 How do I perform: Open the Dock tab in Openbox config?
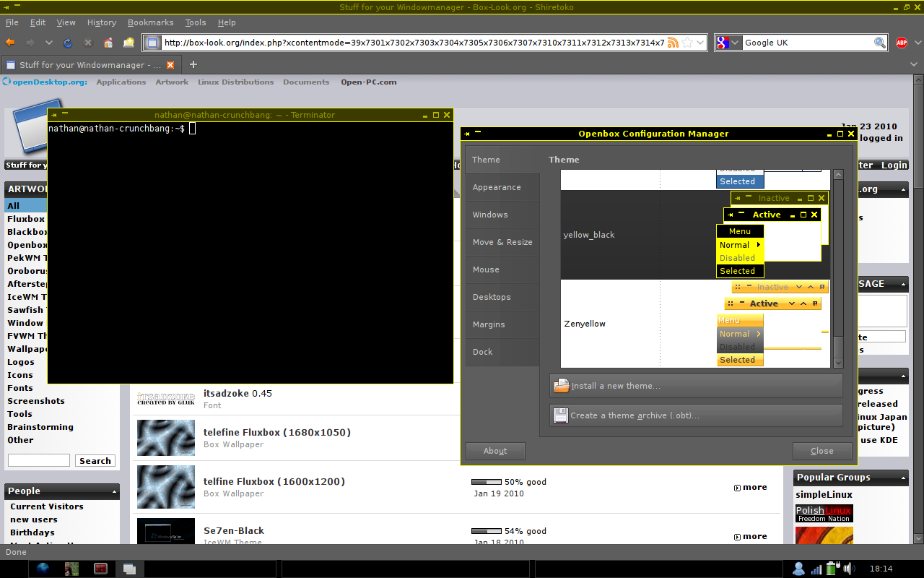(x=502, y=352)
